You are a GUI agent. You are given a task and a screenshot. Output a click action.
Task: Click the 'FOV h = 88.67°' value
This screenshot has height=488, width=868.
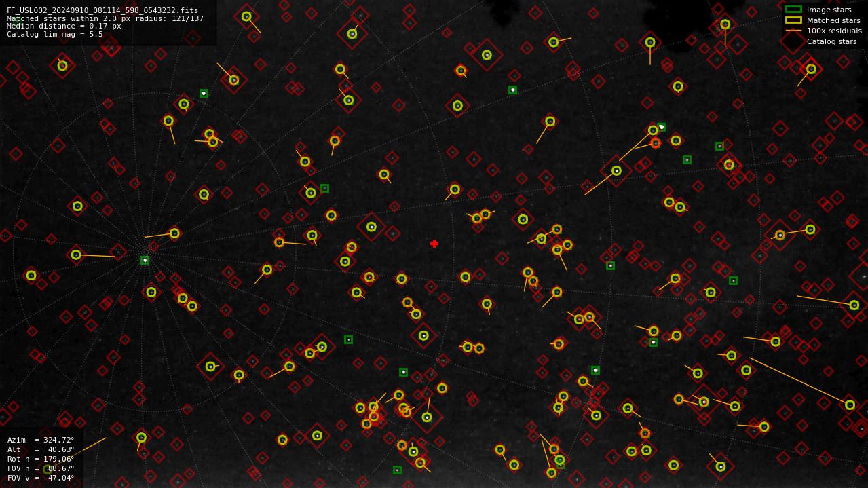click(x=41, y=468)
